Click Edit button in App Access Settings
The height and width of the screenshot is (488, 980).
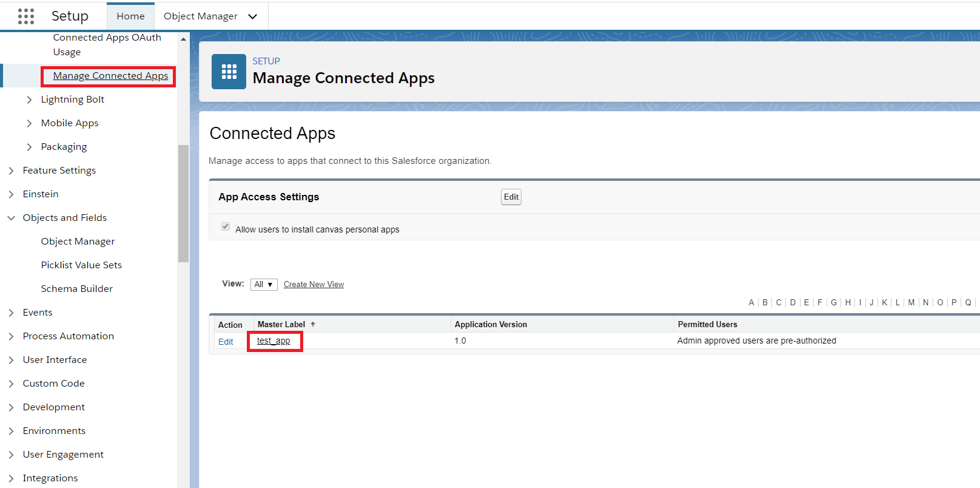pyautogui.click(x=511, y=197)
